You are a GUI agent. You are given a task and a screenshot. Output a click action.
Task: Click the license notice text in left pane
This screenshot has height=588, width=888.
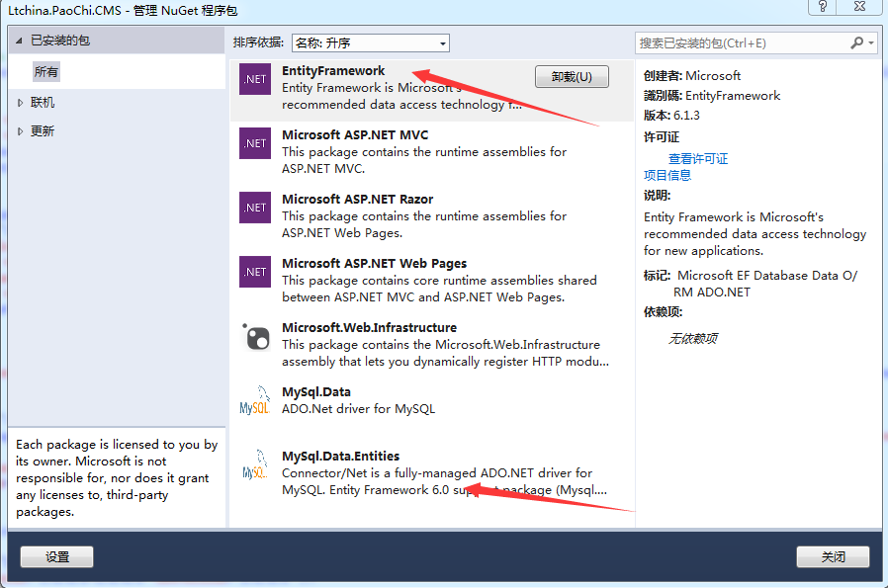pos(117,477)
